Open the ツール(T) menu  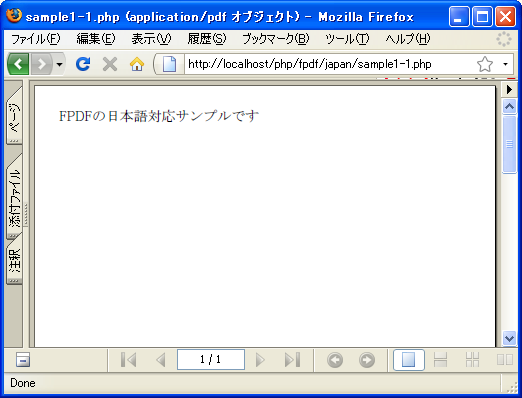click(x=347, y=39)
